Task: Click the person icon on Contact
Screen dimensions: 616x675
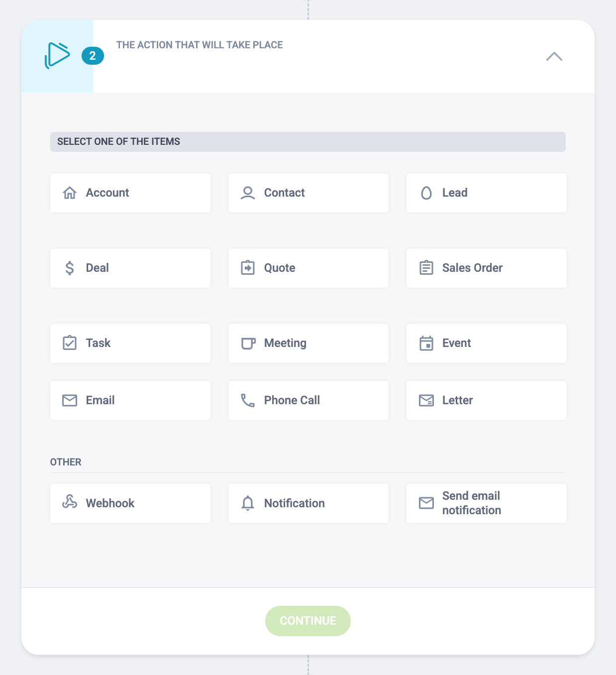Action: (x=248, y=193)
